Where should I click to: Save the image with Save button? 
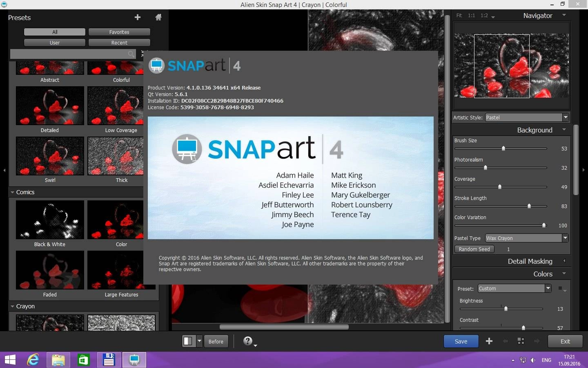pyautogui.click(x=461, y=341)
